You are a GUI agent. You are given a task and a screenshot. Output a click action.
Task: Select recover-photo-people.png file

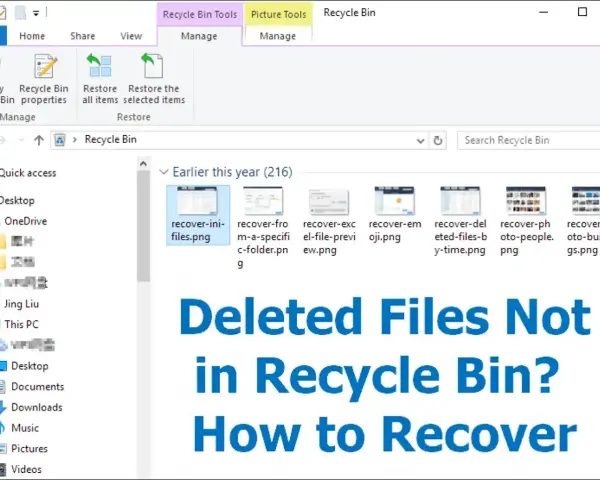pos(527,221)
